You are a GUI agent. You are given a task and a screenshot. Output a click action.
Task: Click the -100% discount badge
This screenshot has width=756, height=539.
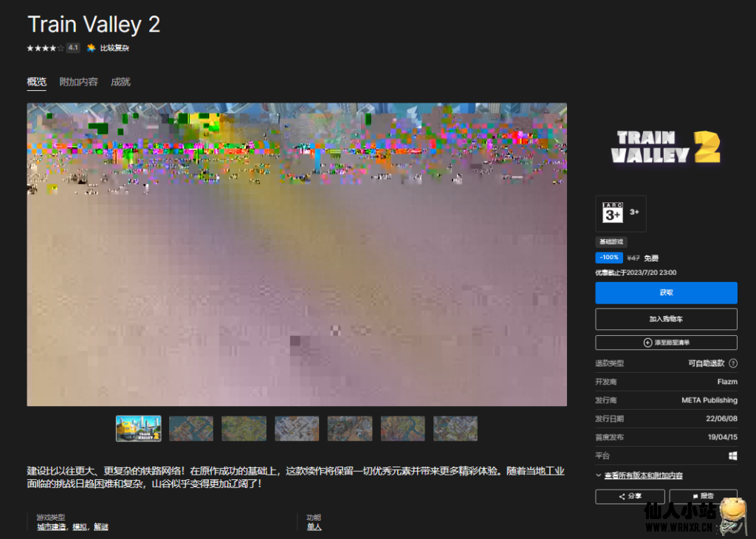[x=609, y=258]
